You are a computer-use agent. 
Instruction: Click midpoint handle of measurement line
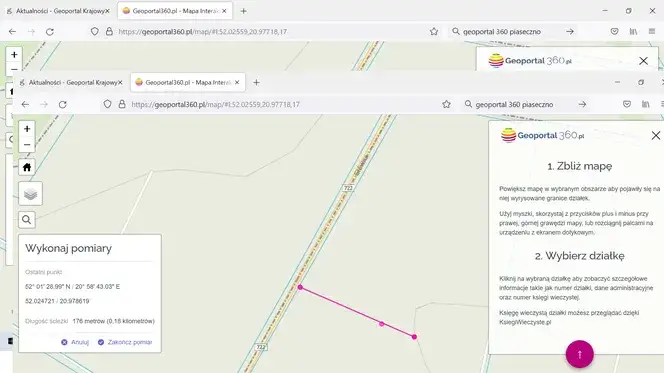coord(382,324)
